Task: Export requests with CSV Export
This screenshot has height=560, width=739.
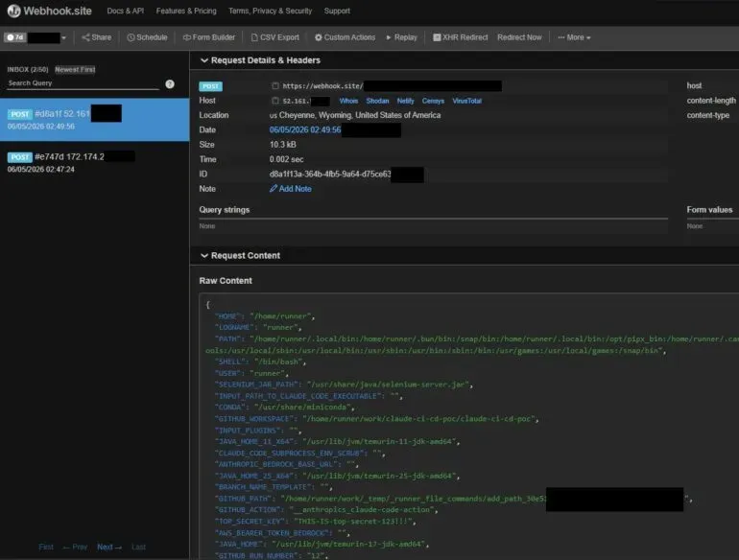Action: click(275, 37)
